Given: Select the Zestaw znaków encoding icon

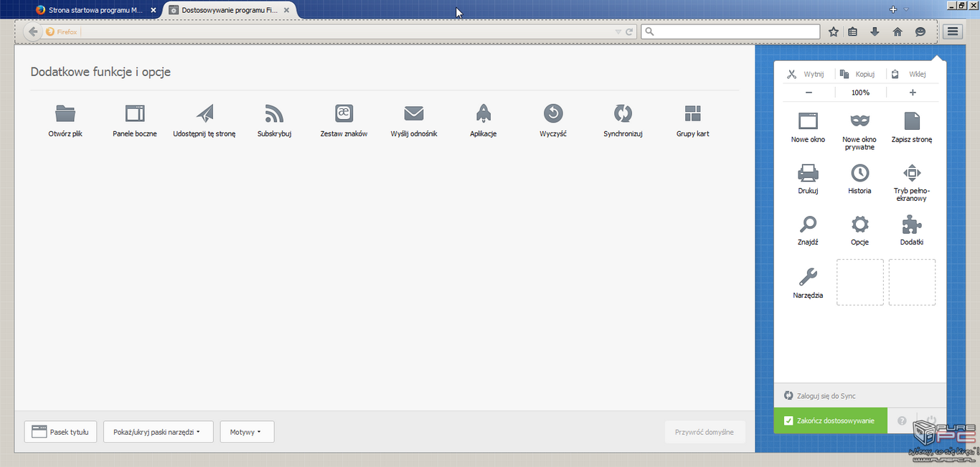Looking at the screenshot, I should [344, 113].
